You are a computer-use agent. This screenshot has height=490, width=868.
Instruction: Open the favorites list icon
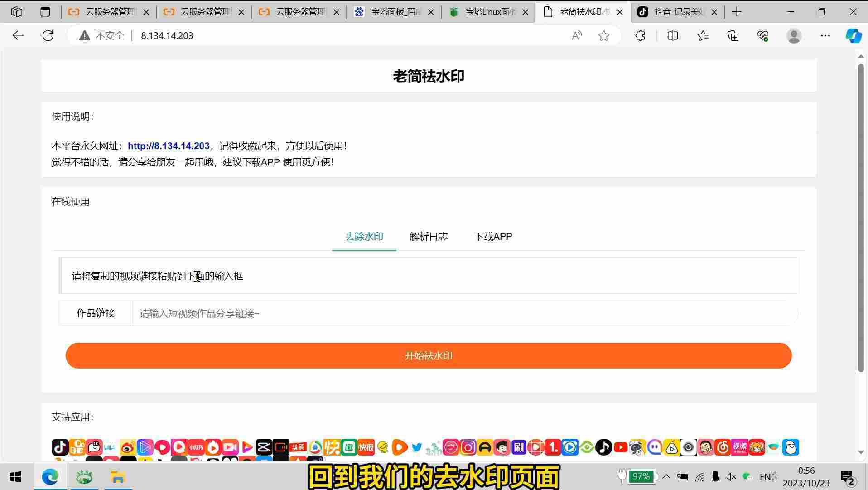[x=703, y=35]
